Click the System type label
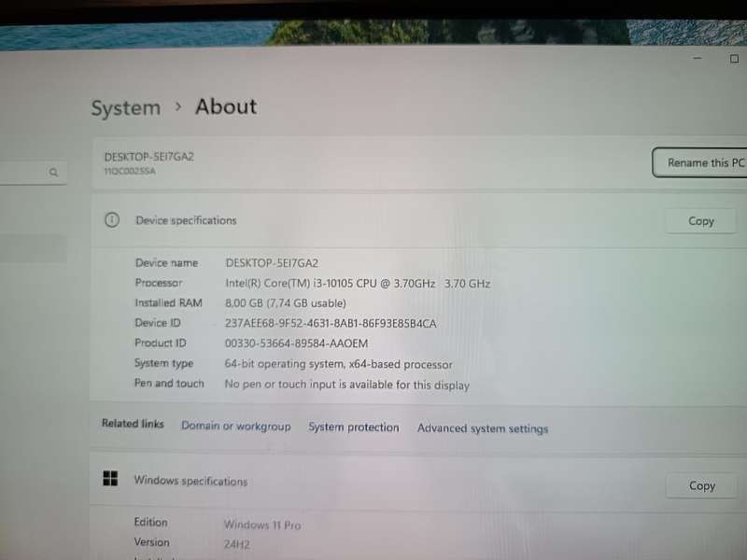Screen dimensions: 747x560 click(164, 363)
